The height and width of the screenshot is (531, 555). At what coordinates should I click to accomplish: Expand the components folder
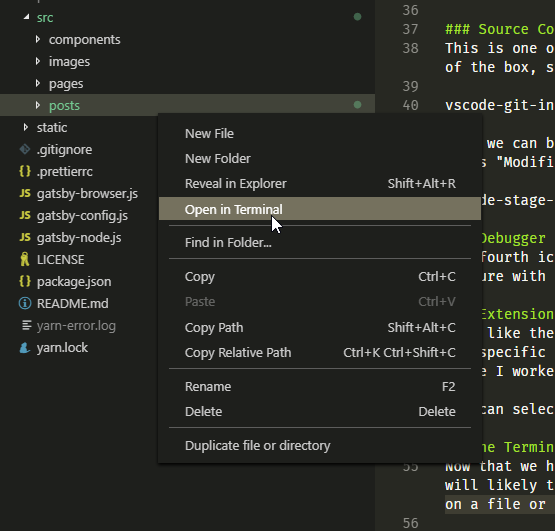(x=38, y=39)
